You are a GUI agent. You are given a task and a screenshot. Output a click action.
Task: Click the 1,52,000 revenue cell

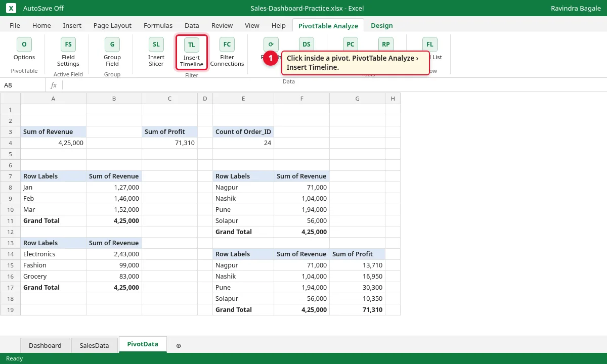(114, 209)
